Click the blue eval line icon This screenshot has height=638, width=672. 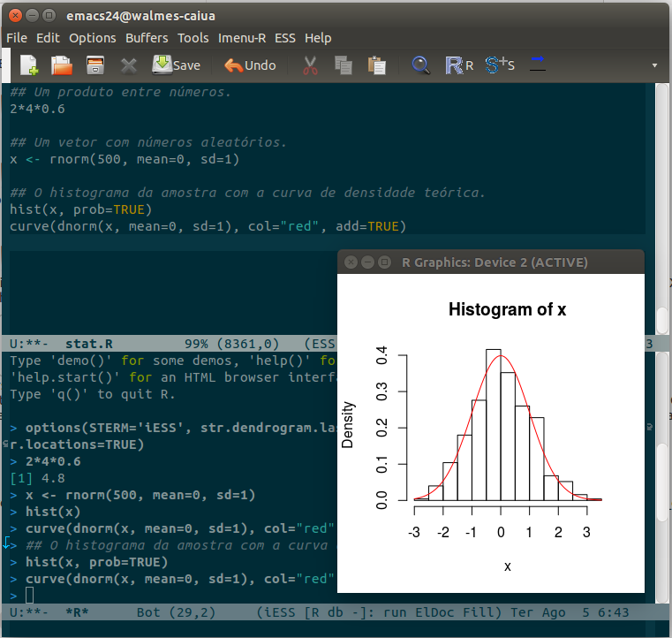[x=537, y=64]
